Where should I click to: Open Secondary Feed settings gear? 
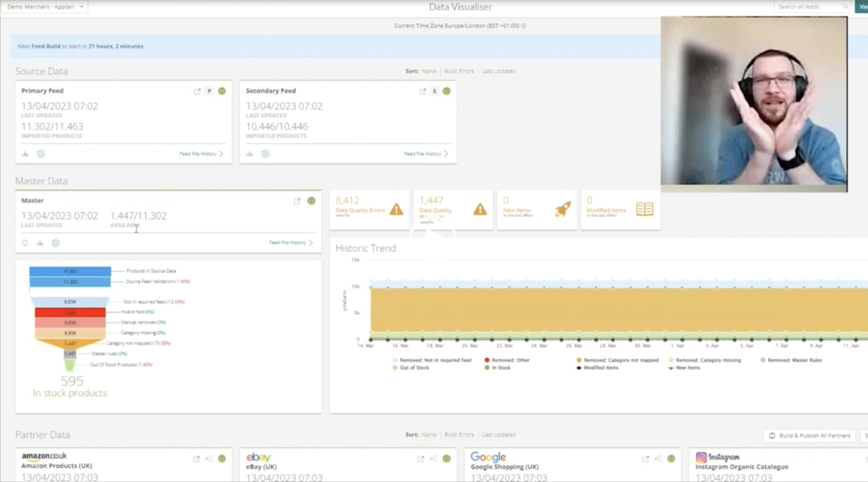(x=265, y=154)
